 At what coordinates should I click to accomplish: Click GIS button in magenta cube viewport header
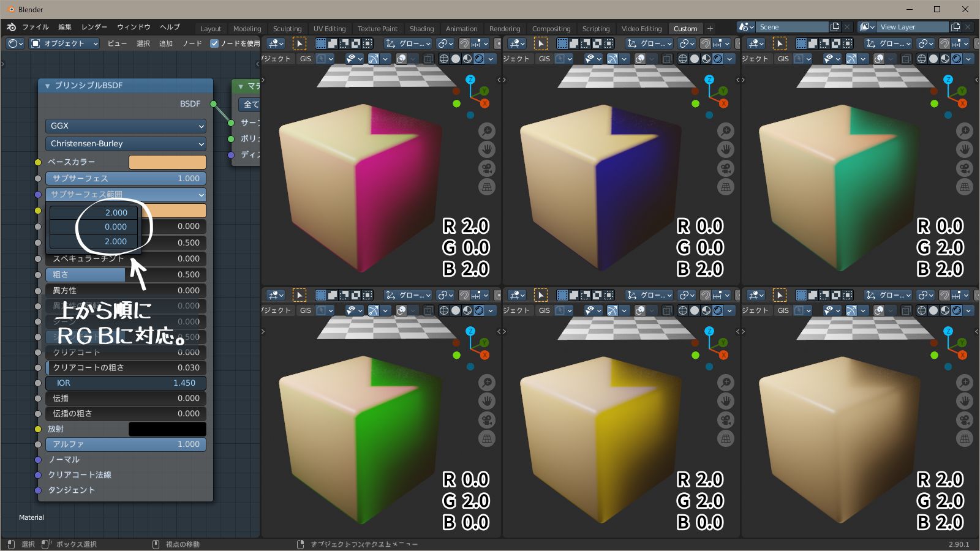pos(306,59)
